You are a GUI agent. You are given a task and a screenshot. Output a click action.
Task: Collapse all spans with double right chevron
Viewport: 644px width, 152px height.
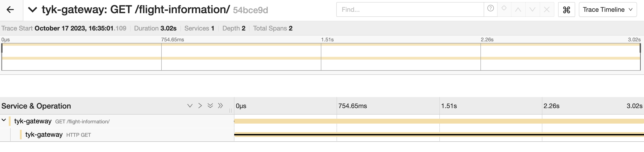click(220, 106)
